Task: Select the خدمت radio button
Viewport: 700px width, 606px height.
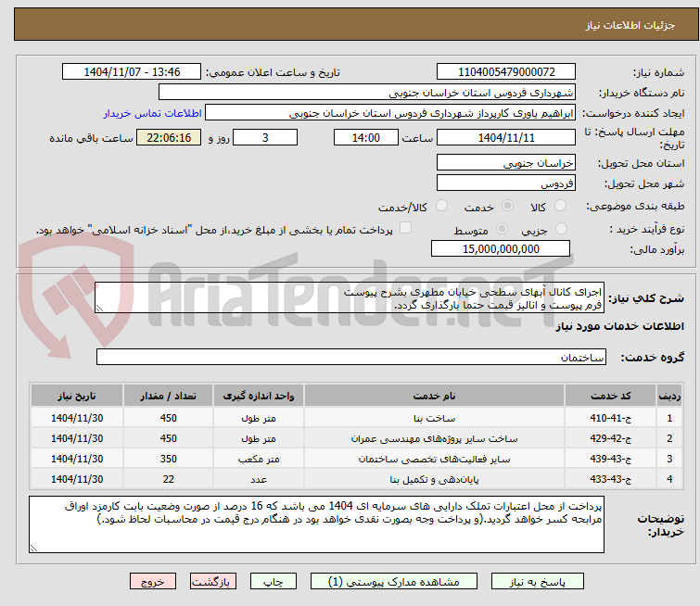Action: point(507,206)
